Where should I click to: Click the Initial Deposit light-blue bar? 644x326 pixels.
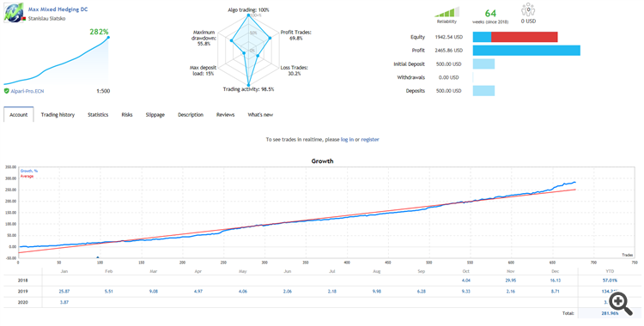point(483,64)
